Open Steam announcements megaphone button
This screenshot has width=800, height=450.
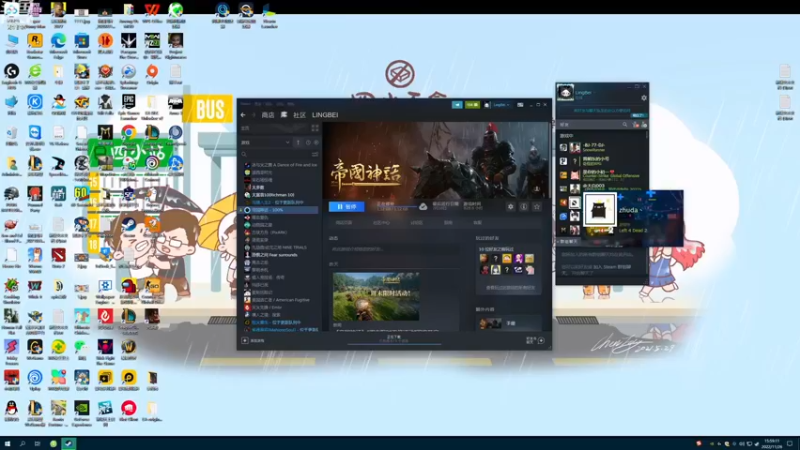click(x=457, y=105)
